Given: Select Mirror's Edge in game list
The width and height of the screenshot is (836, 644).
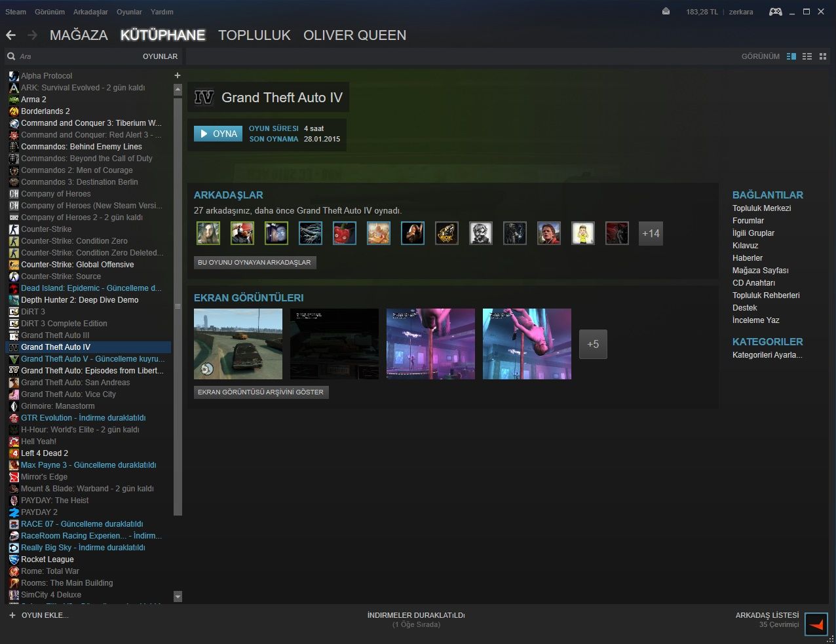Looking at the screenshot, I should tap(90, 477).
